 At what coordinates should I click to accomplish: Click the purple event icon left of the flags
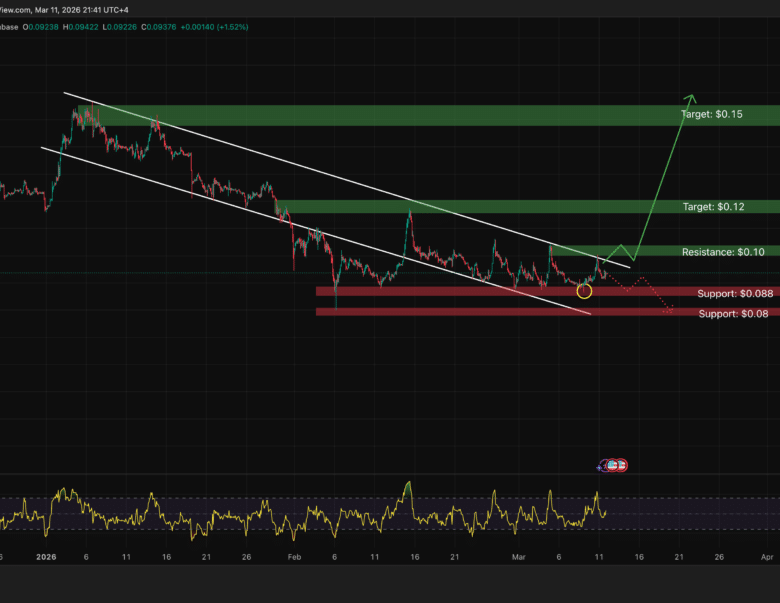pyautogui.click(x=601, y=466)
